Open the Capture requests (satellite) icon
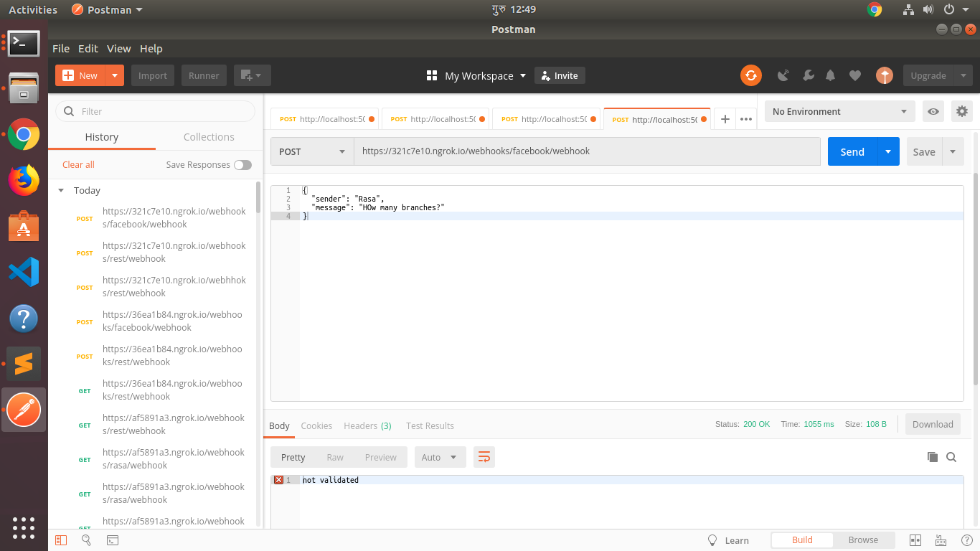The image size is (980, 551). pos(783,75)
